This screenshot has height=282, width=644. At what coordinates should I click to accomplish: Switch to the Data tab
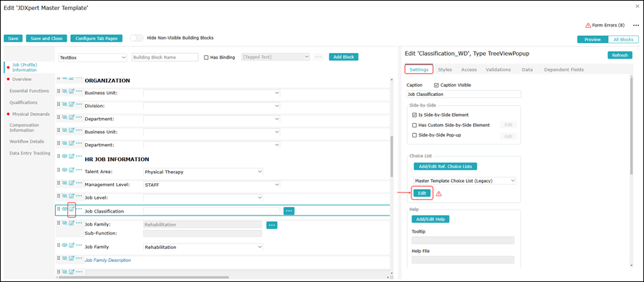point(527,69)
